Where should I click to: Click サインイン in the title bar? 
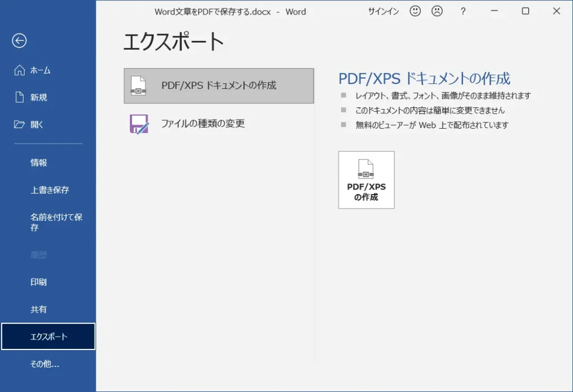tap(383, 11)
